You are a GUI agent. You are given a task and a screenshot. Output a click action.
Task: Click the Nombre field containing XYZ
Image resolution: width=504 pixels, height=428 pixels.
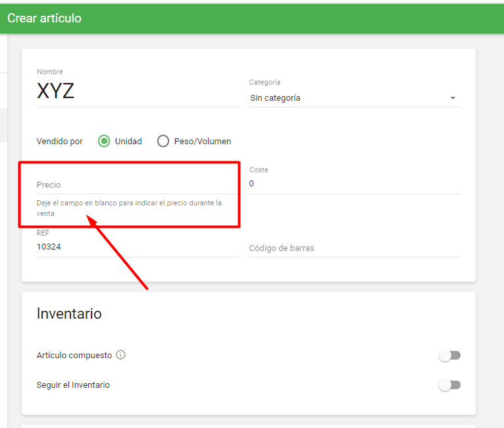point(137,92)
